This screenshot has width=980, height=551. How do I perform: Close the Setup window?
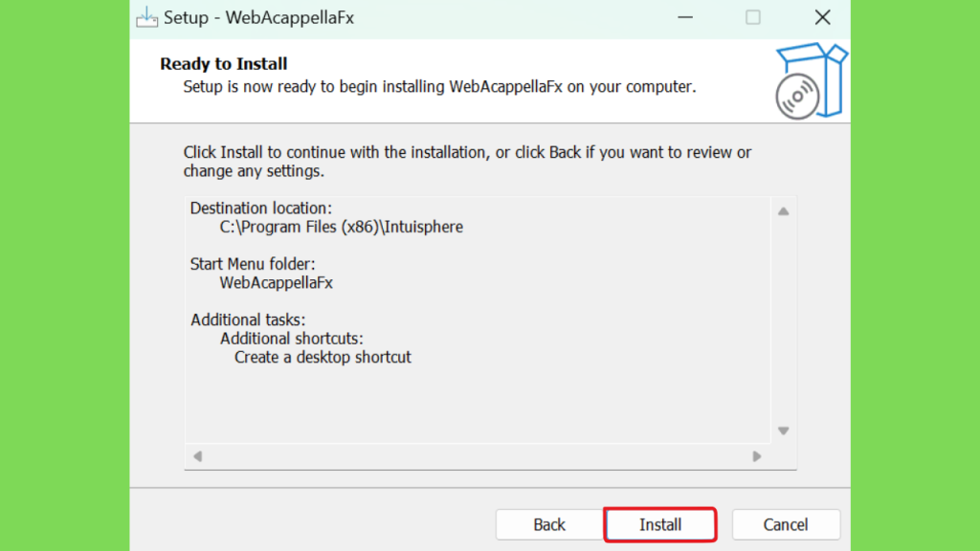point(822,17)
